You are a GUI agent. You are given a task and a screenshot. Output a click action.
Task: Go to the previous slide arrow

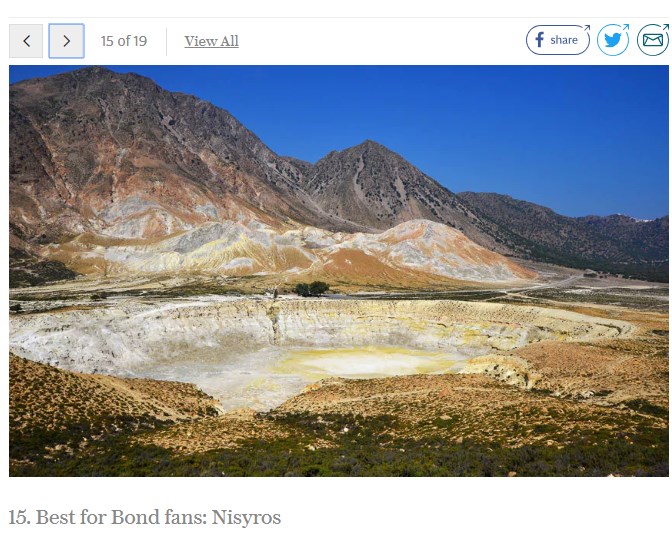pyautogui.click(x=26, y=41)
